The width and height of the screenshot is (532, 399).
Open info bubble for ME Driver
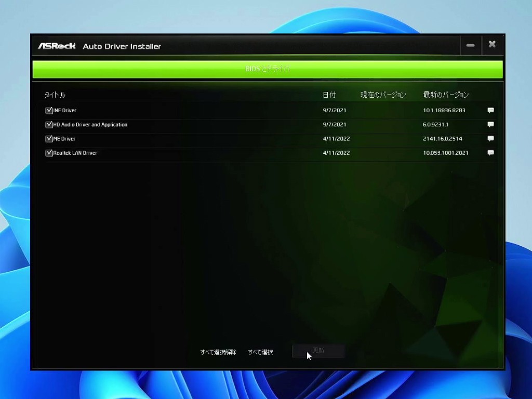click(x=490, y=138)
